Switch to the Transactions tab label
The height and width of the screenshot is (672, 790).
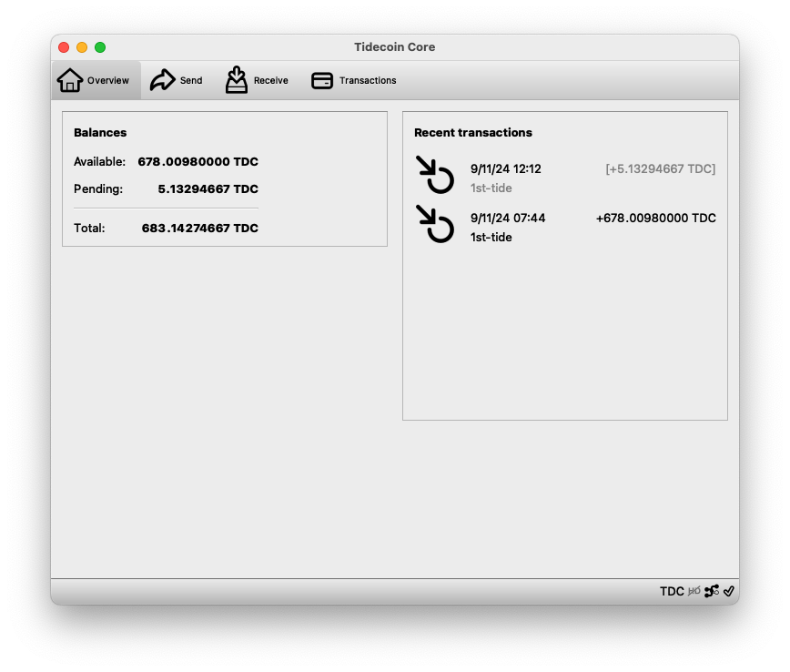pyautogui.click(x=368, y=80)
